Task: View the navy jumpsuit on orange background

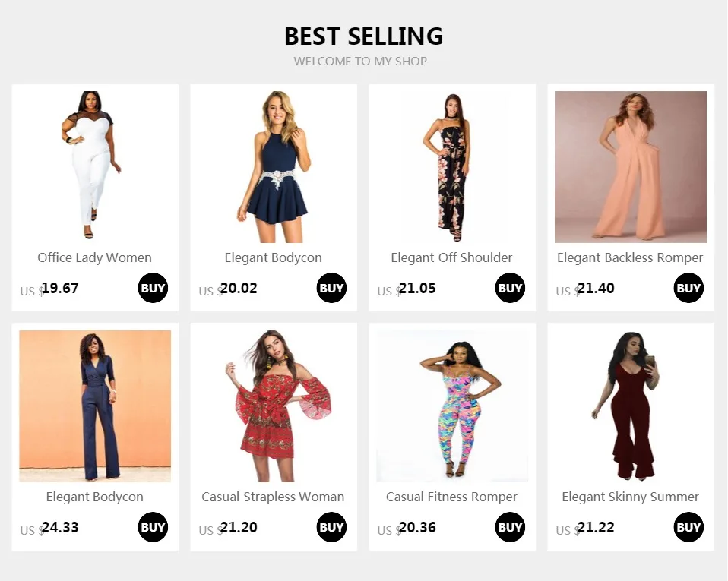Action: [x=95, y=406]
